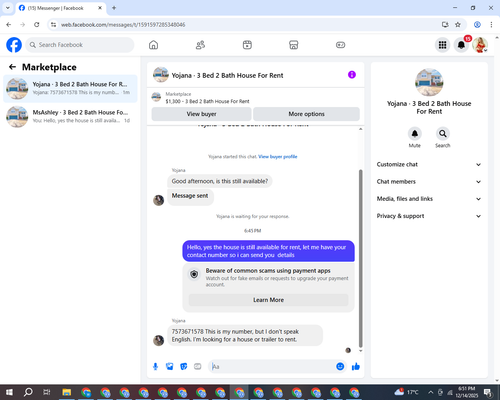Open the Yojana conversation in the list
The image size is (500, 400).
70,89
